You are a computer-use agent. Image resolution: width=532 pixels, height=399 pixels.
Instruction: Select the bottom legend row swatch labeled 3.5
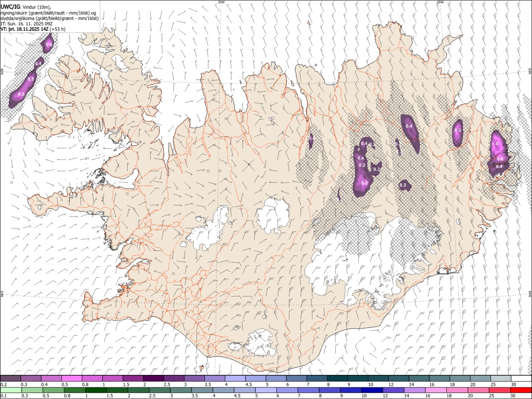(202, 390)
